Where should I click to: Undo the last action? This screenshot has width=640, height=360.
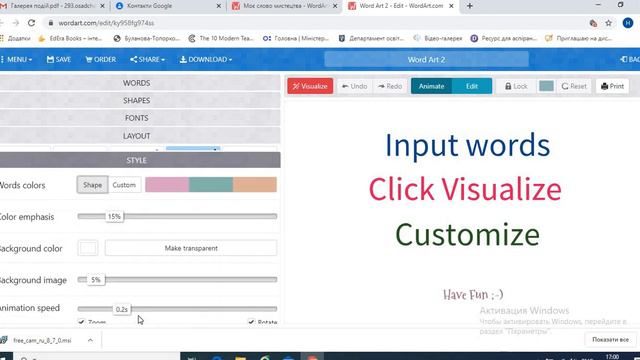[x=354, y=86]
